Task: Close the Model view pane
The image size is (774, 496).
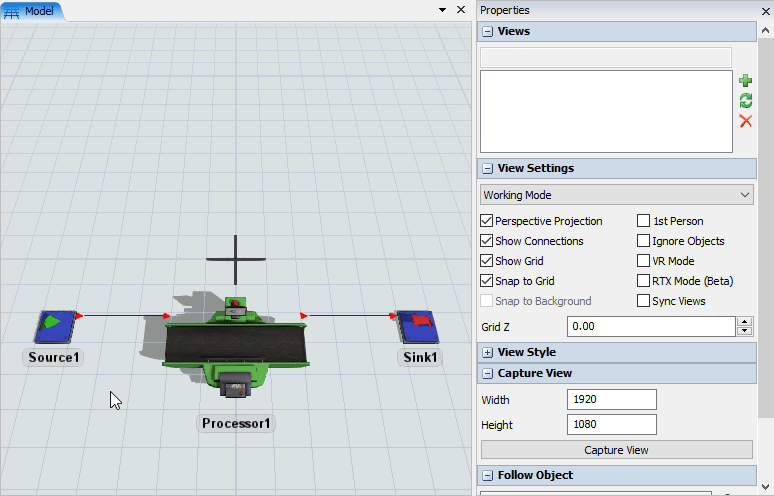Action: [x=460, y=10]
